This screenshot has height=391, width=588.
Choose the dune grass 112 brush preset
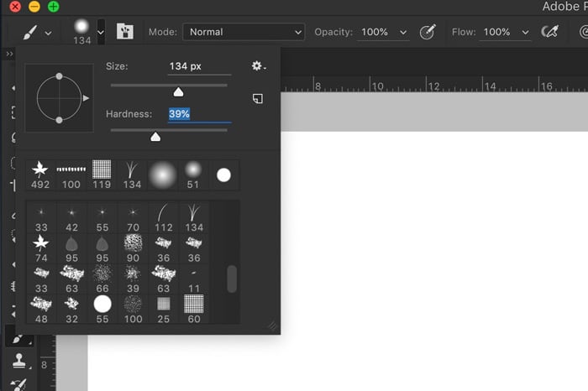[x=163, y=218]
